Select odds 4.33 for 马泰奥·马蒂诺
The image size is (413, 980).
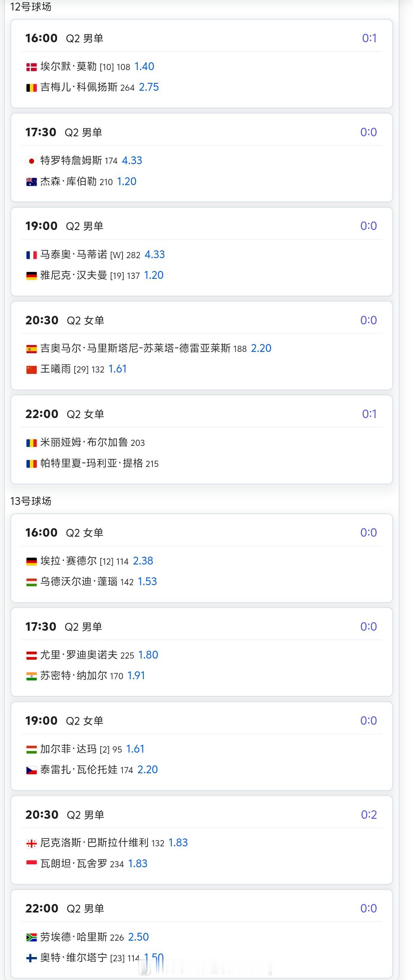pyautogui.click(x=154, y=255)
